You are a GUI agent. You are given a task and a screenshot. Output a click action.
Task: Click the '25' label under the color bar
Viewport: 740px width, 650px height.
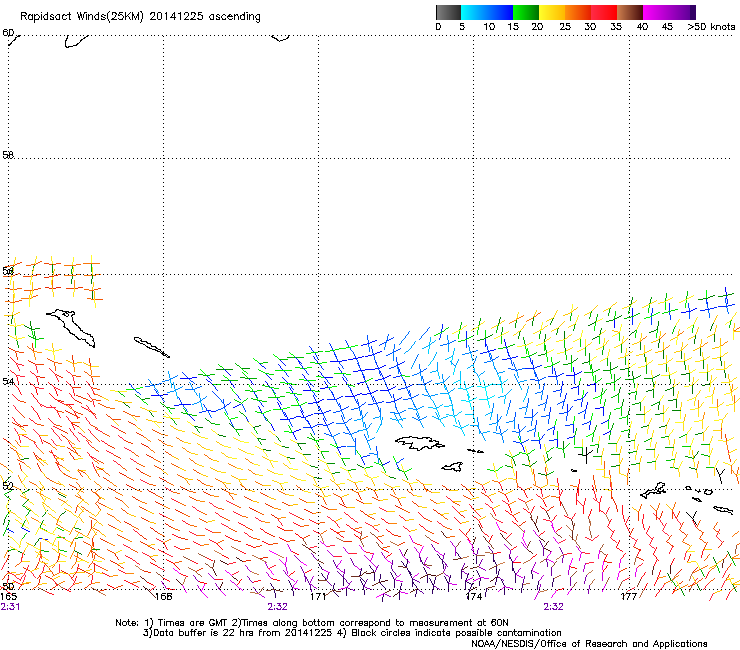pyautogui.click(x=565, y=27)
